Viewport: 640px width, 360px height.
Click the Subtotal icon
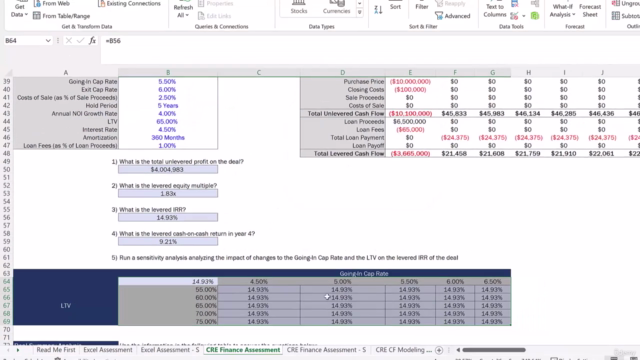click(616, 16)
